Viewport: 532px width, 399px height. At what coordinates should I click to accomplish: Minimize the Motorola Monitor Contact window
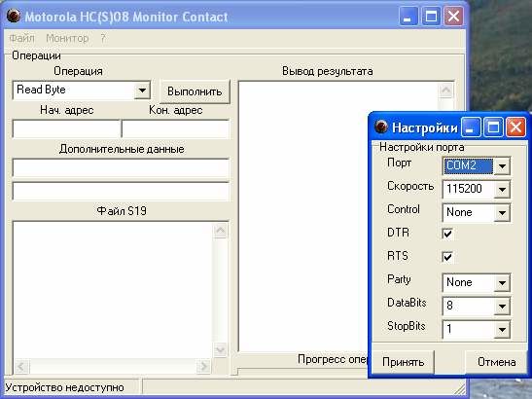click(x=408, y=16)
